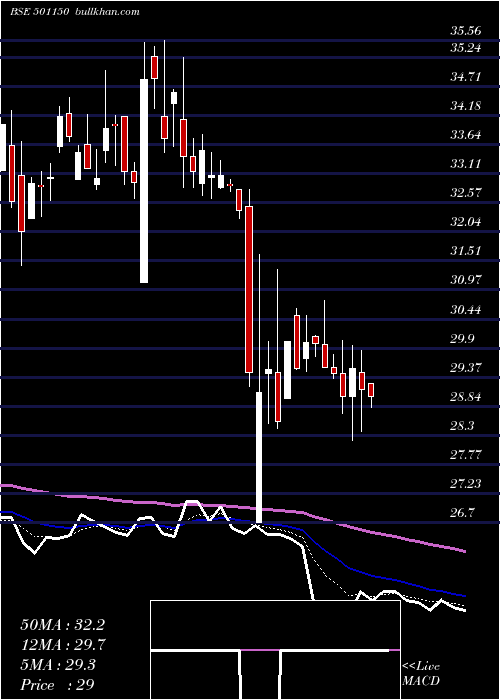The image size is (500, 700).
Task: Click the 32.04 price axis label
Action: [x=466, y=222]
